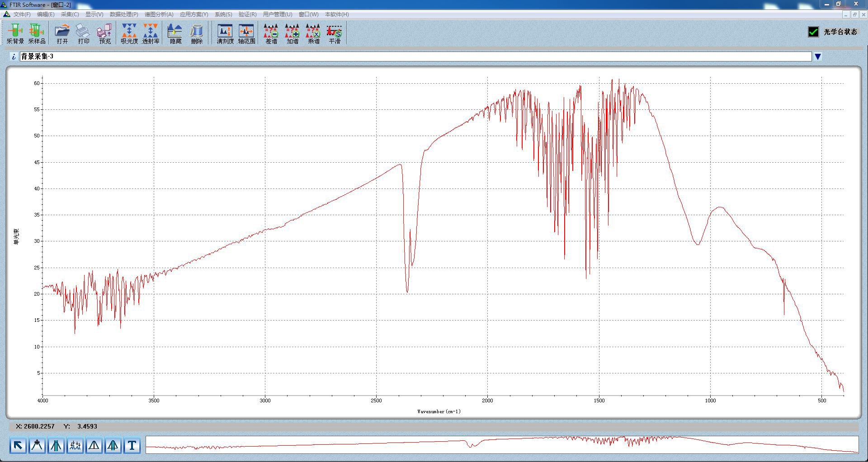This screenshot has width=868, height=462.
Task: Click the 光学台状态 label
Action: [x=840, y=32]
